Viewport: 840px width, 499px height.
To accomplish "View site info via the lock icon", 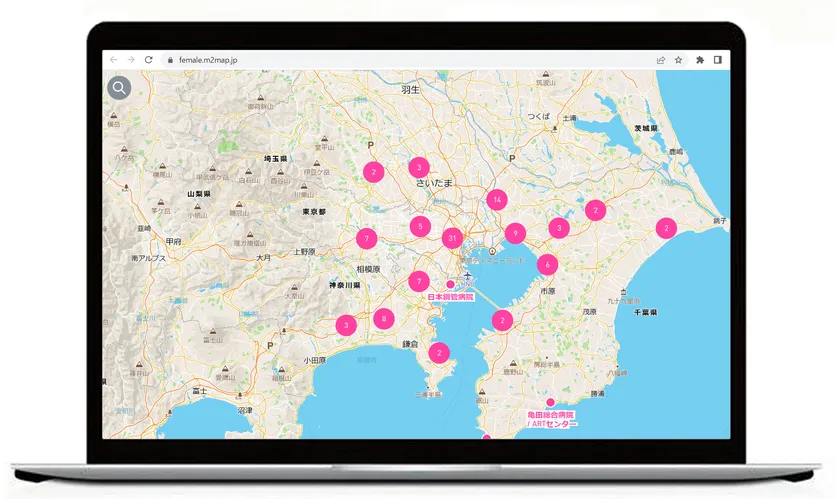I will pos(170,60).
